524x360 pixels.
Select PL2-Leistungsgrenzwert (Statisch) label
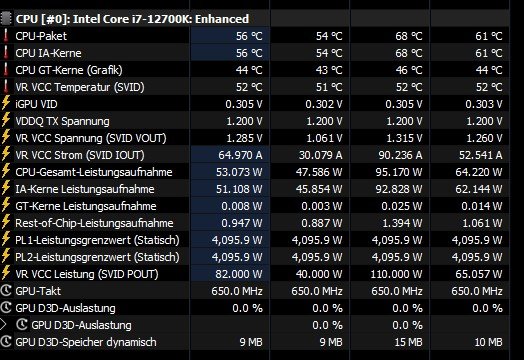97,257
